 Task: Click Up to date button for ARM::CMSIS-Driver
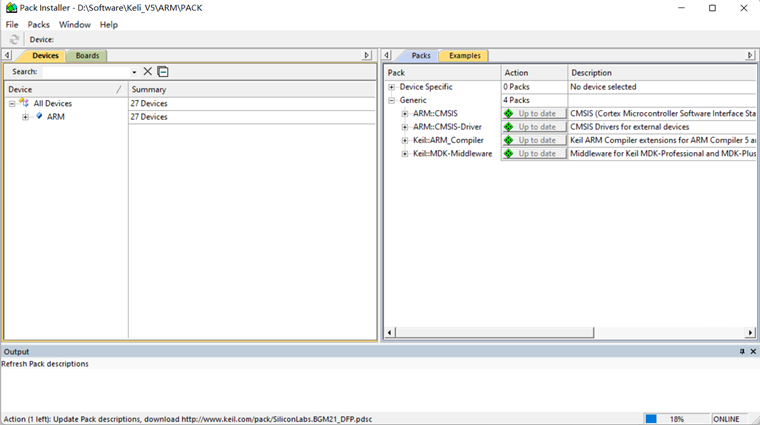[534, 127]
